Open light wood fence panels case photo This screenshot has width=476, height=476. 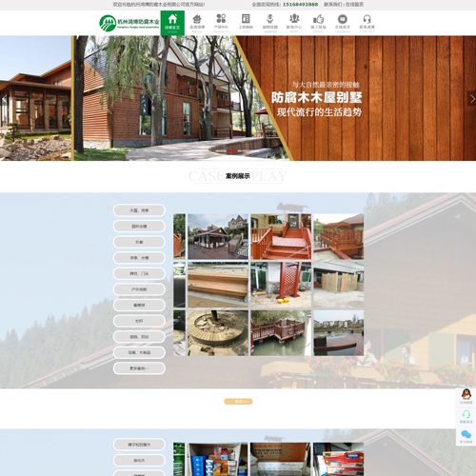[x=339, y=285]
